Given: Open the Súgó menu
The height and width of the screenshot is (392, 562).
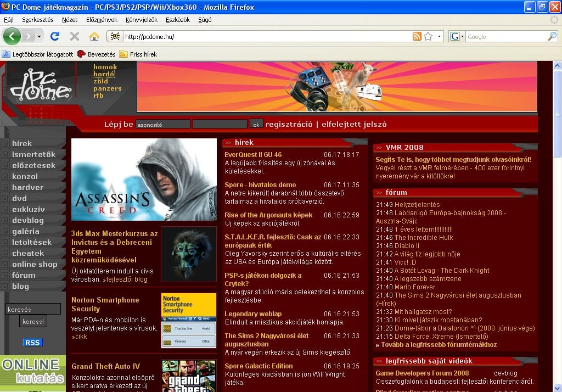Looking at the screenshot, I should [x=205, y=20].
